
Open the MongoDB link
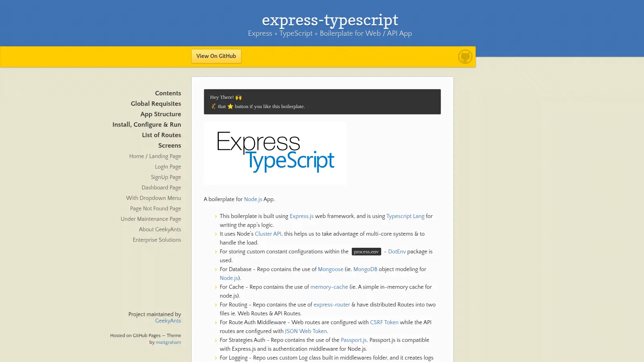click(365, 269)
